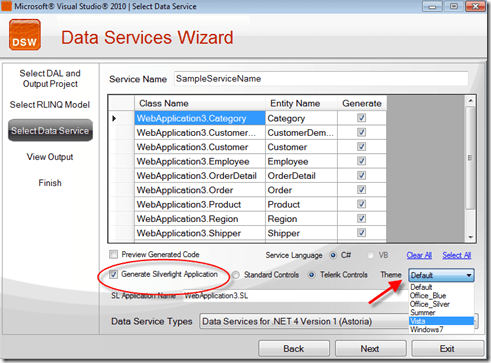
Task: Click the Clear All link
Action: (x=419, y=256)
